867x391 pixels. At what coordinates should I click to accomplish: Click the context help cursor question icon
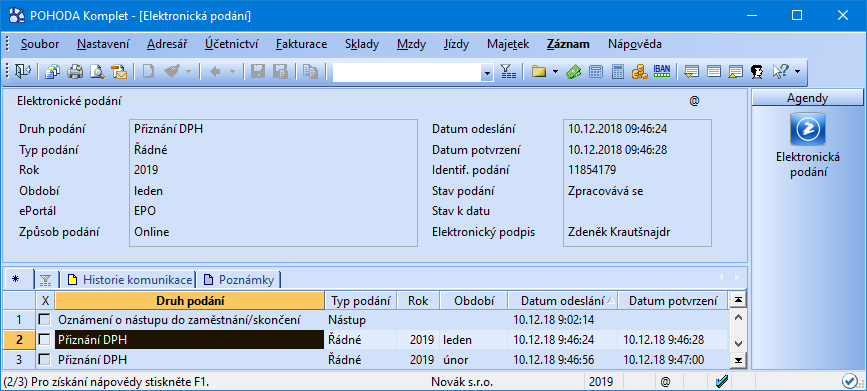(780, 71)
